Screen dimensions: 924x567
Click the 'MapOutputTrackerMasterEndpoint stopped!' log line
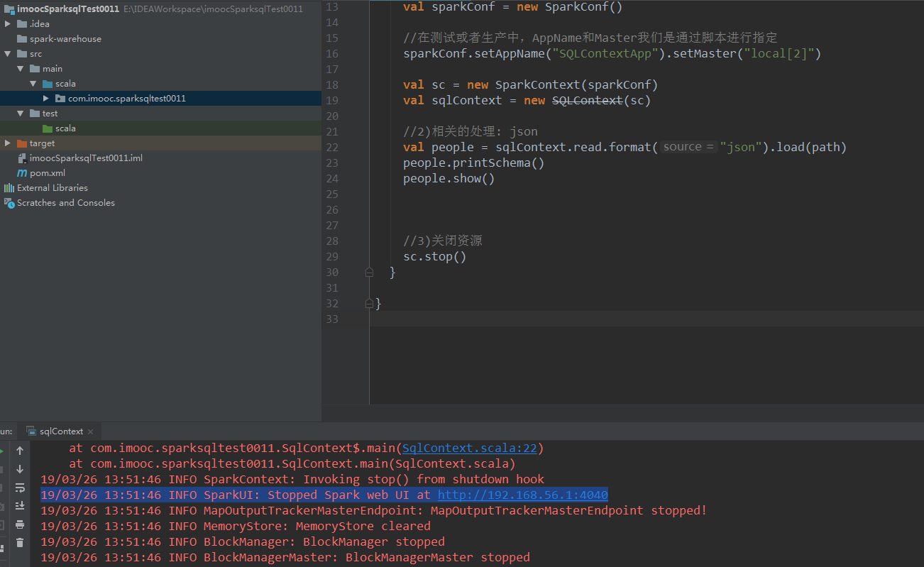[374, 510]
